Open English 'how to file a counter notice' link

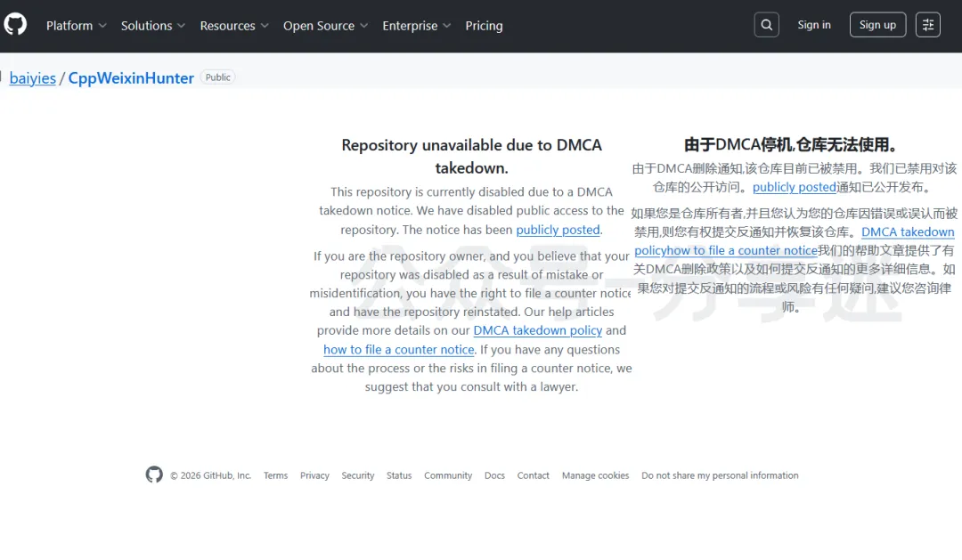[x=399, y=350]
